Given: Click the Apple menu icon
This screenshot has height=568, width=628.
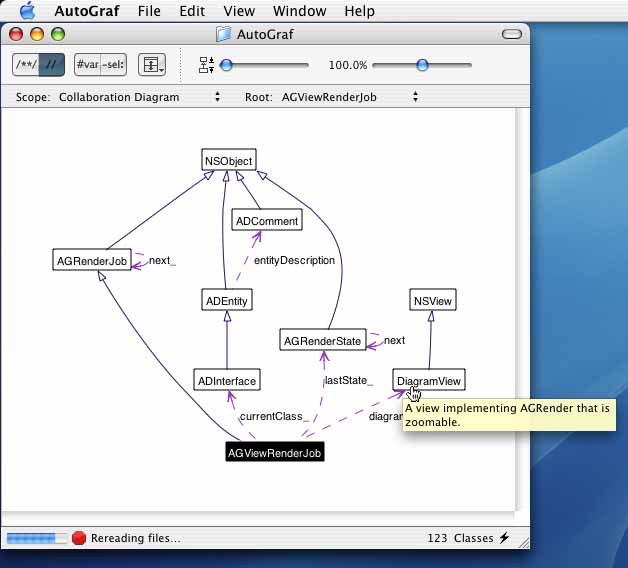Looking at the screenshot, I should (27, 11).
